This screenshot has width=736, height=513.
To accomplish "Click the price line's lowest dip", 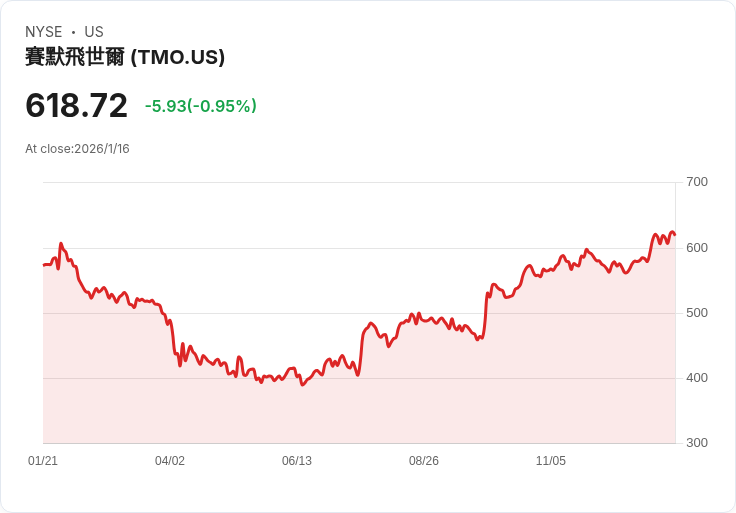I will [x=302, y=385].
